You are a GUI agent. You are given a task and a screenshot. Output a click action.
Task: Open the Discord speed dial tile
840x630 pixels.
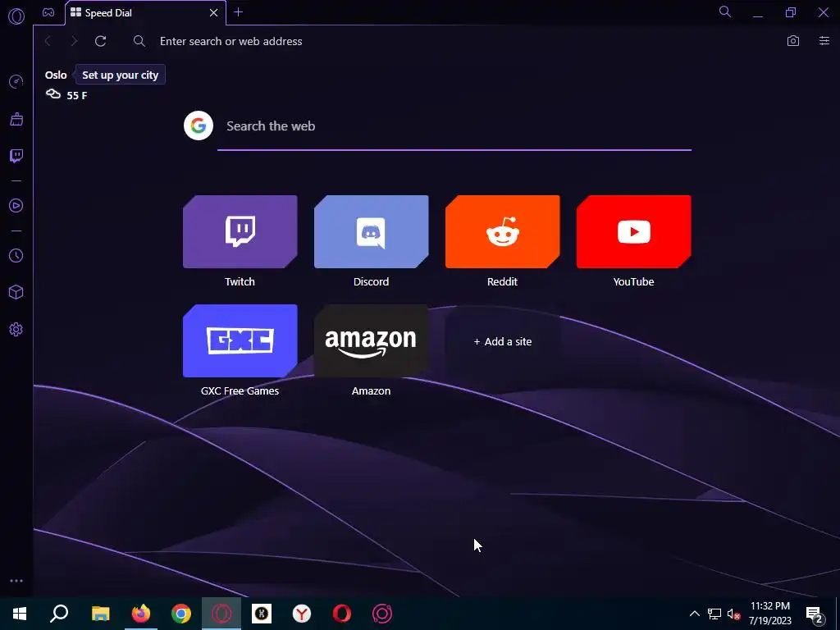tap(372, 231)
